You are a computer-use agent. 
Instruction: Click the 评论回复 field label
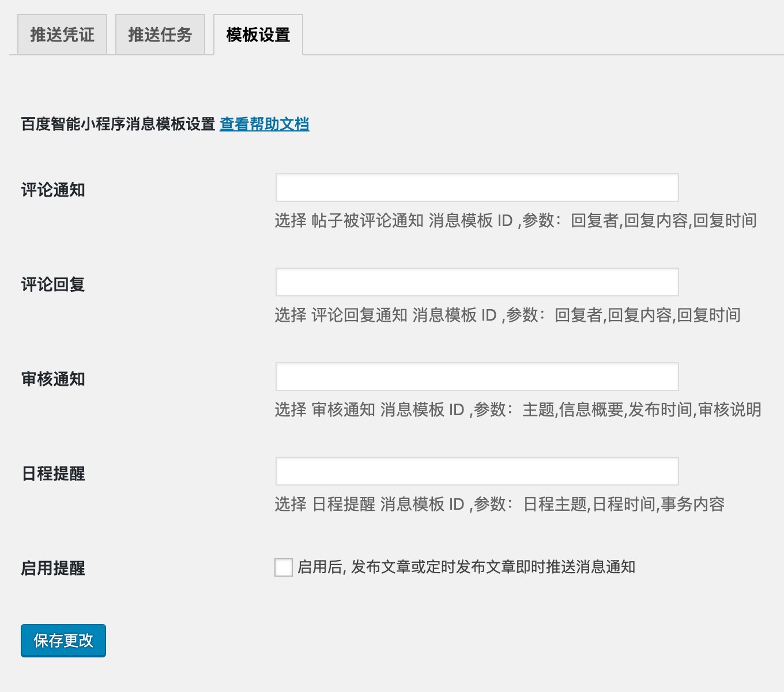point(53,284)
